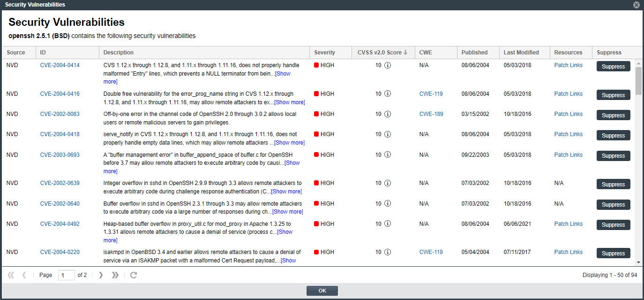Open Patch Links for CVE-2004-0492
Screen dimensions: 644x300
pos(569,224)
